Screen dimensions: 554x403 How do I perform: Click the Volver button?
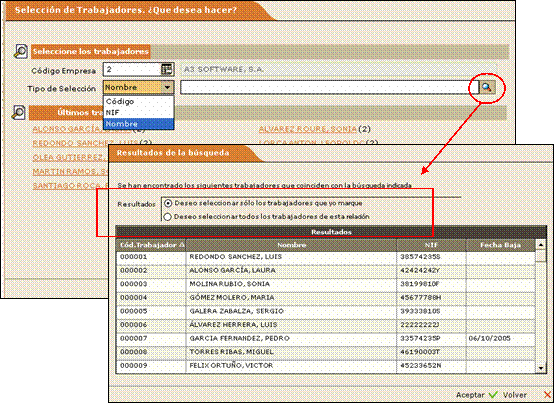pyautogui.click(x=515, y=395)
